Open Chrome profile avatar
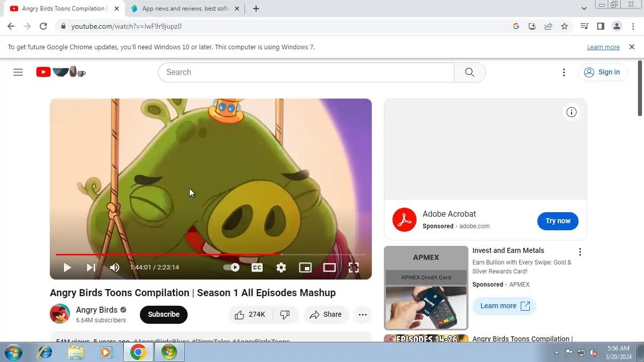The height and width of the screenshot is (362, 644). click(616, 26)
